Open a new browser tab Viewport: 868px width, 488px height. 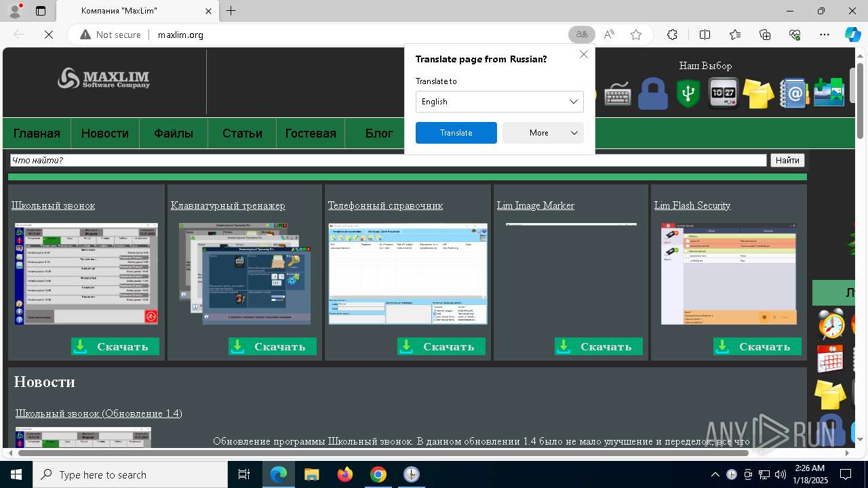pyautogui.click(x=231, y=11)
